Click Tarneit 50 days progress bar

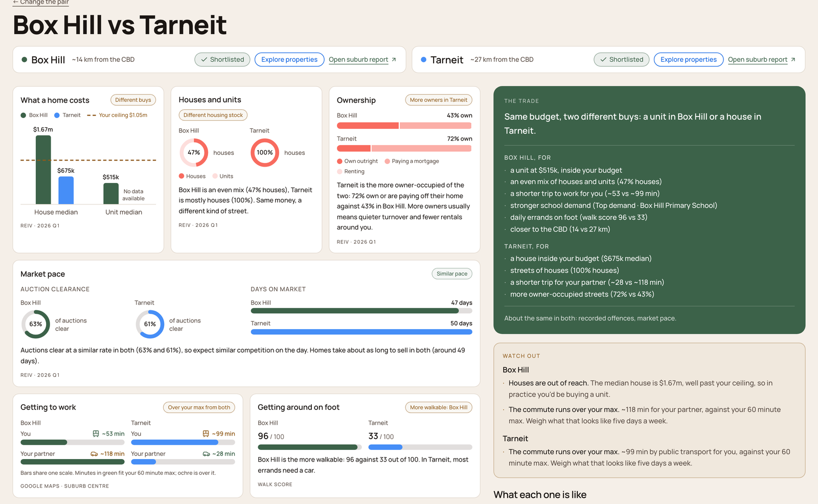coord(361,332)
